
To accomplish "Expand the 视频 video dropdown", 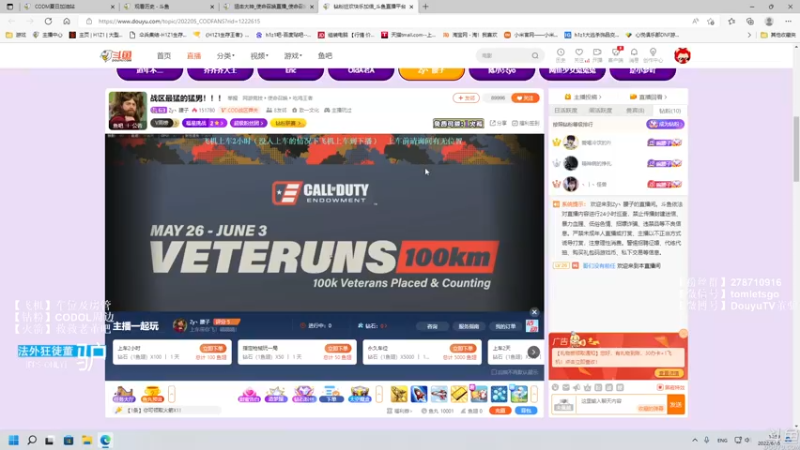I will (x=259, y=56).
